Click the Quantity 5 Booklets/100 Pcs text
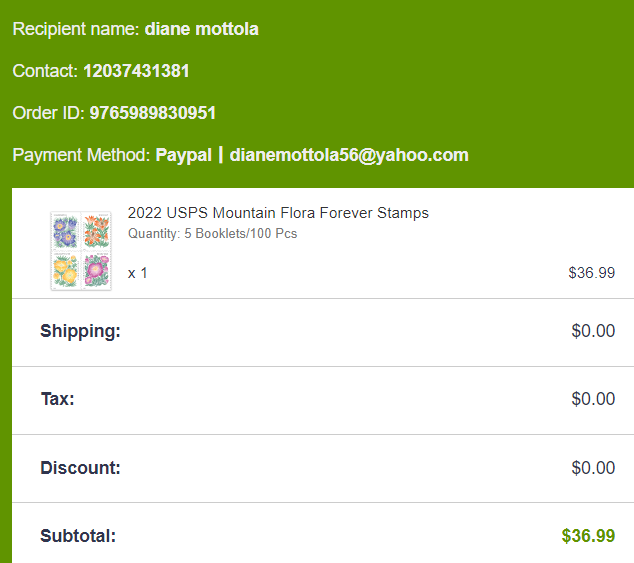Image resolution: width=634 pixels, height=563 pixels. click(212, 234)
